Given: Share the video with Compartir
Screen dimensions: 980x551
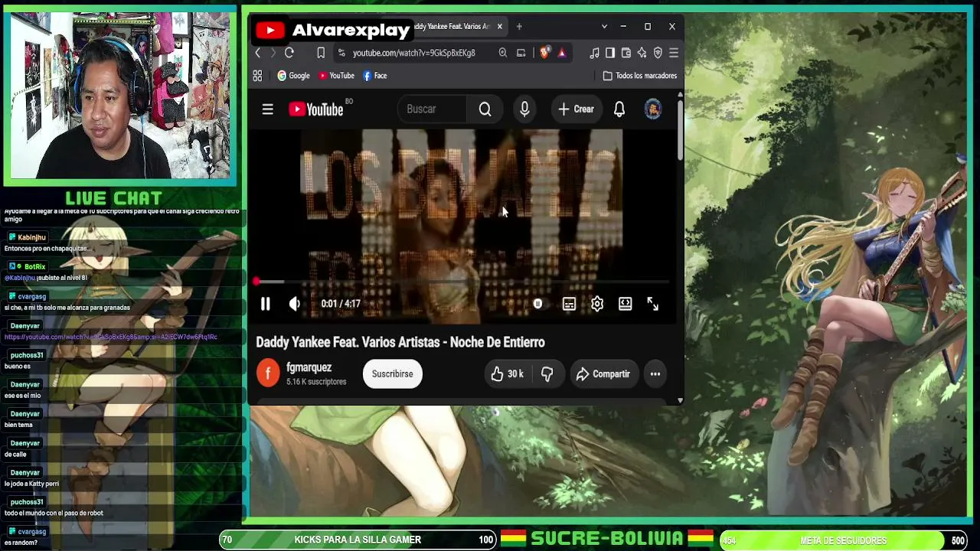Looking at the screenshot, I should point(603,373).
